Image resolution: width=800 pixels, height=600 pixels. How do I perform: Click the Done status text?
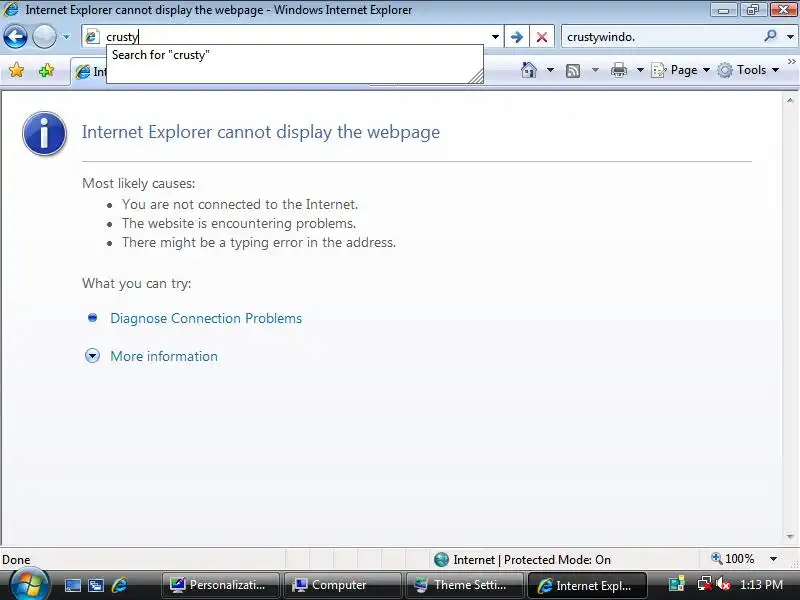[16, 560]
